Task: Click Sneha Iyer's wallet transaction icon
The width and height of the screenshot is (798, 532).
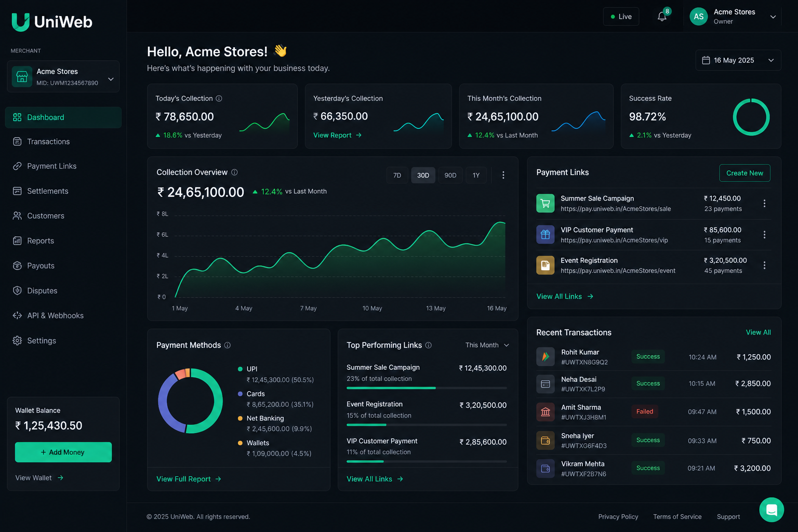Action: pos(546,441)
